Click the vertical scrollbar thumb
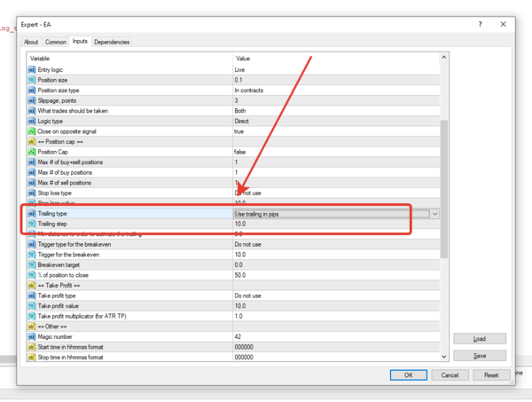This screenshot has width=532, height=402. click(x=444, y=189)
